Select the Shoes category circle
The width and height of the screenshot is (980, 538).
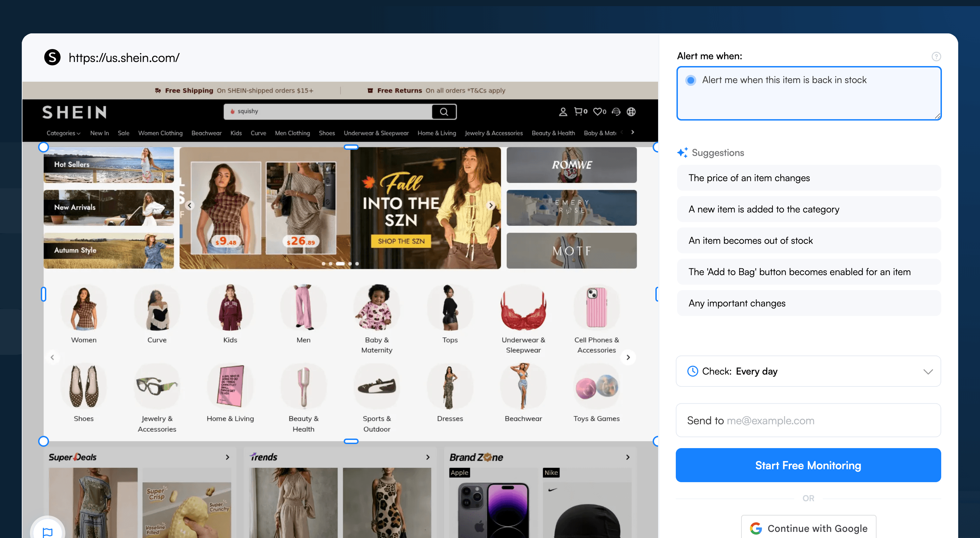pos(84,386)
